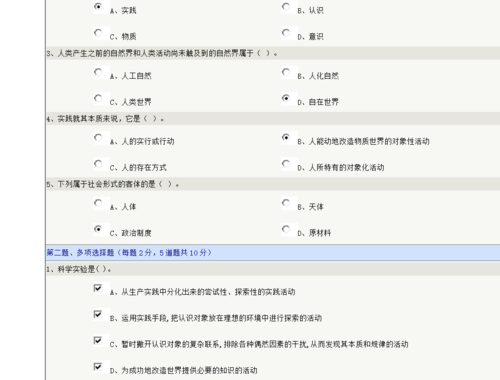Pick option D、原材料 radio button

click(286, 229)
